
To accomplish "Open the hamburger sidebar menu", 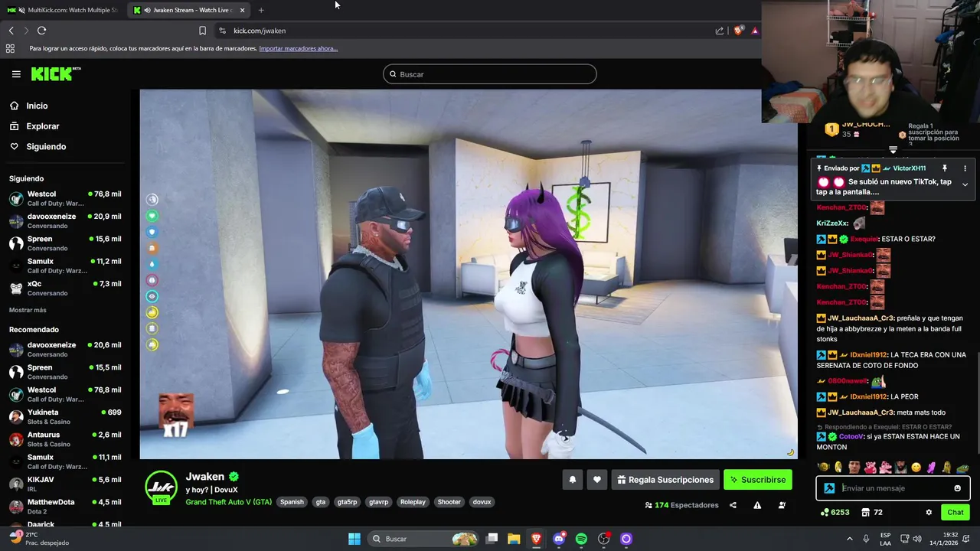I will [16, 74].
